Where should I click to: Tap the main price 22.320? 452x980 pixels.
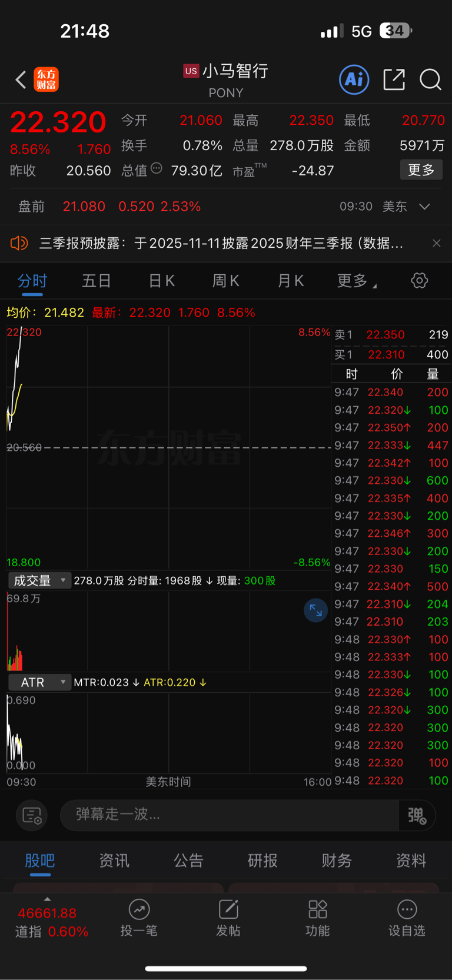58,122
